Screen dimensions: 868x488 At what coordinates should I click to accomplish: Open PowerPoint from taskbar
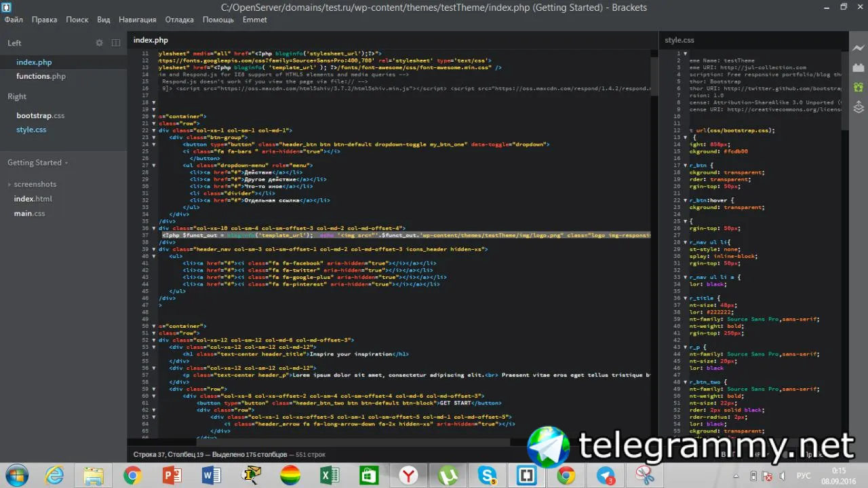(172, 476)
